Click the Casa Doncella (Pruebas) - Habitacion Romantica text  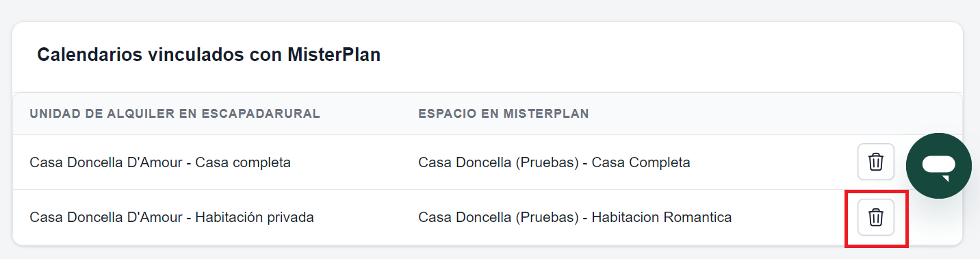575,217
